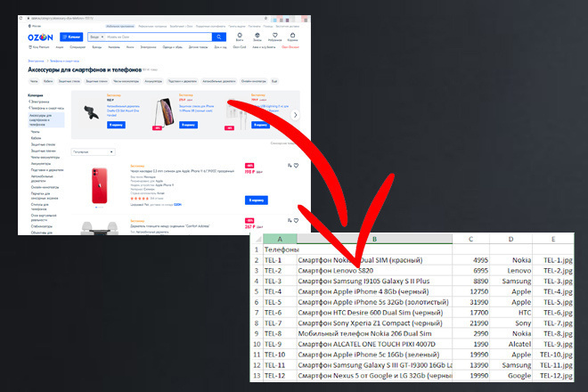Select Excel column D header
The width and height of the screenshot is (588, 392).
pyautogui.click(x=510, y=239)
